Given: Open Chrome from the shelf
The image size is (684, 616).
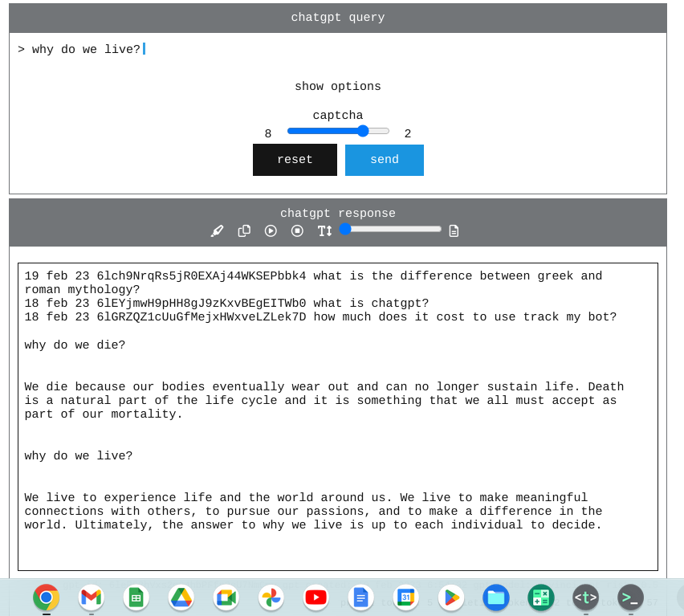Looking at the screenshot, I should point(47,598).
